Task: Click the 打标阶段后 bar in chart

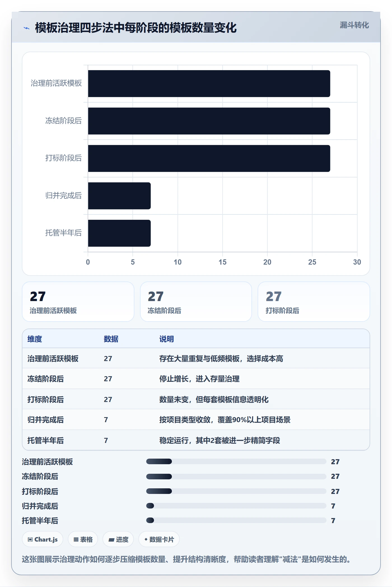Action: (209, 158)
